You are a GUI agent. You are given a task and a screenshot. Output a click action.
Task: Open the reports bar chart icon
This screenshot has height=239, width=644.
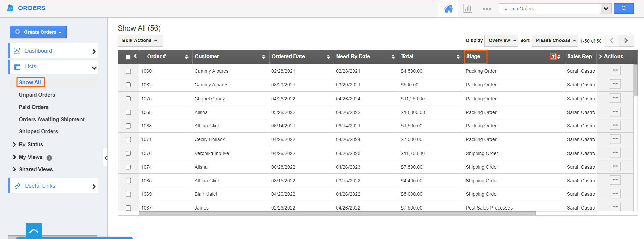468,9
